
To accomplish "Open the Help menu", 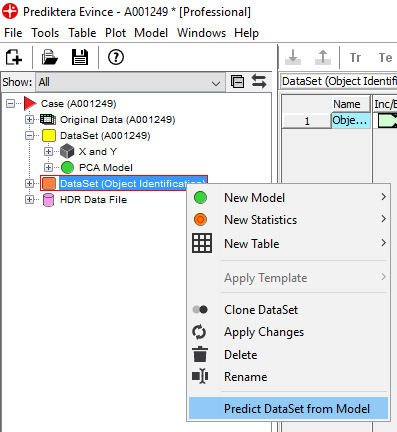I will point(246,33).
